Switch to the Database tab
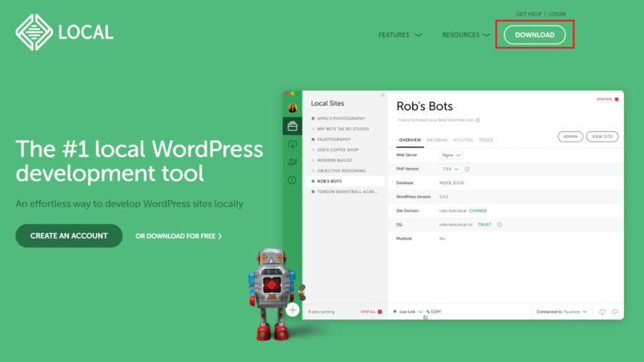Screen dimensions: 644x362 tap(437, 140)
